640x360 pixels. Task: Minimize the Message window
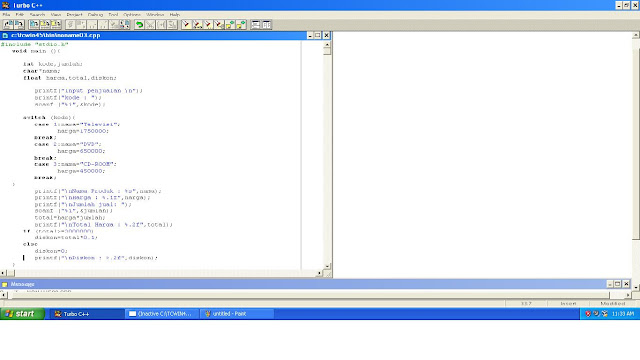(x=610, y=284)
